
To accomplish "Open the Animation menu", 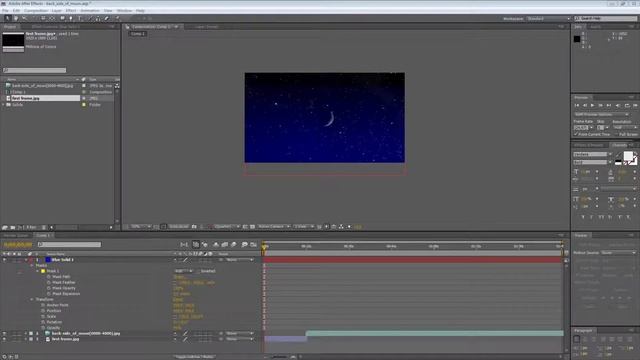I will coord(90,11).
